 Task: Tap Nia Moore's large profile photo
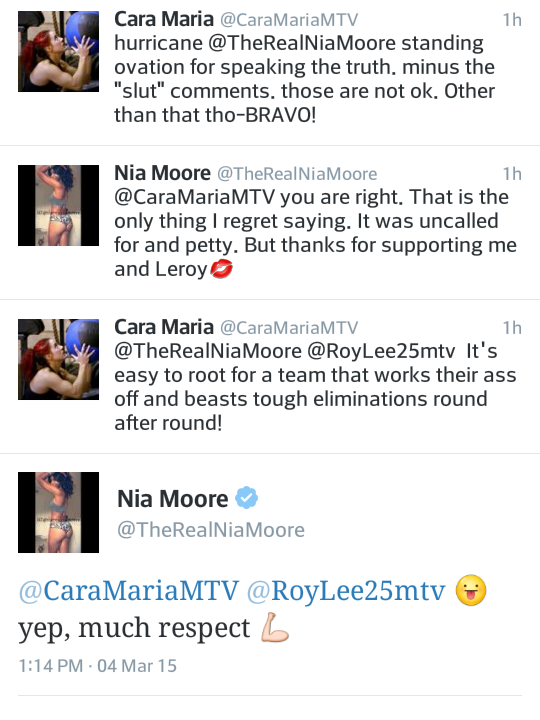pyautogui.click(x=58, y=512)
